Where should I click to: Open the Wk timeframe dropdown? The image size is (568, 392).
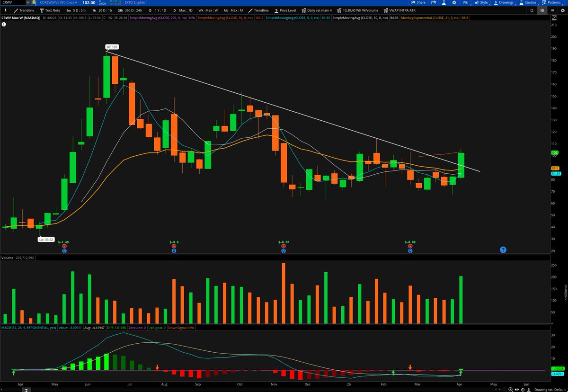466,2
